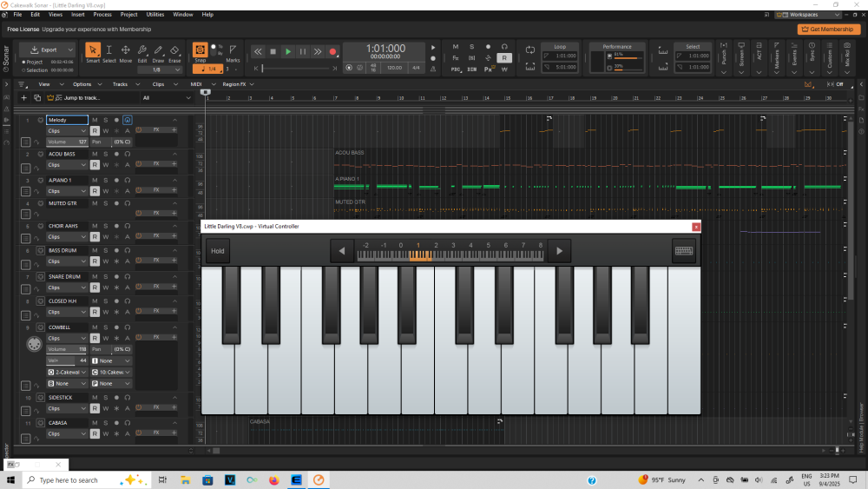Click the 120.00 tempo display
This screenshot has width=868, height=489.
tap(395, 68)
